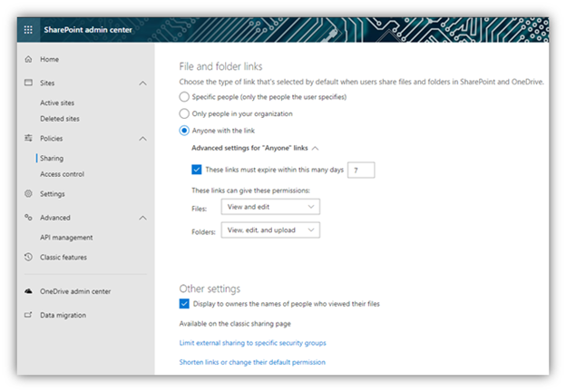Screen dimensions: 566x392
Task: Click Limit external sharing to security groups
Action: [253, 343]
